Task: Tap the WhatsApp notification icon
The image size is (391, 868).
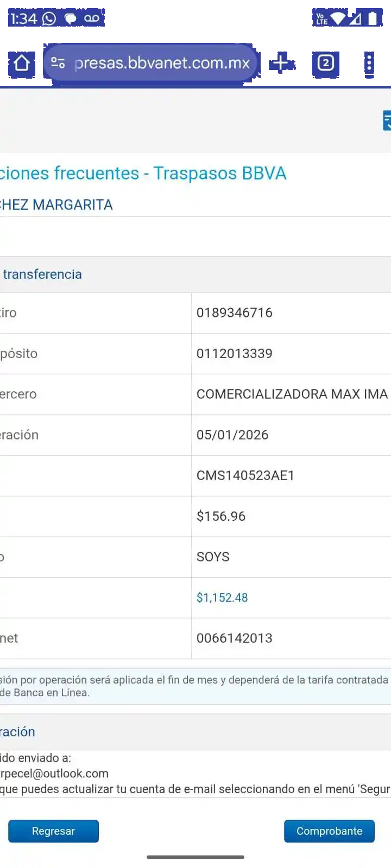Action: coord(49,19)
